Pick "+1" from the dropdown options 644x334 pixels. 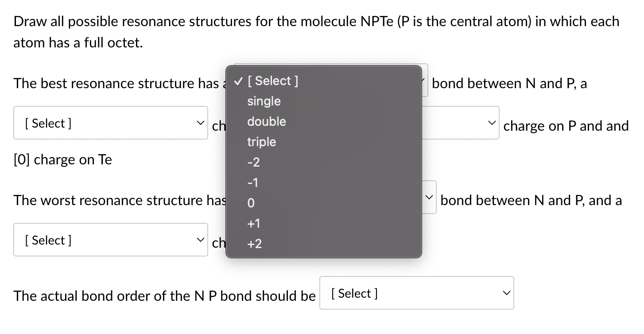point(253,223)
